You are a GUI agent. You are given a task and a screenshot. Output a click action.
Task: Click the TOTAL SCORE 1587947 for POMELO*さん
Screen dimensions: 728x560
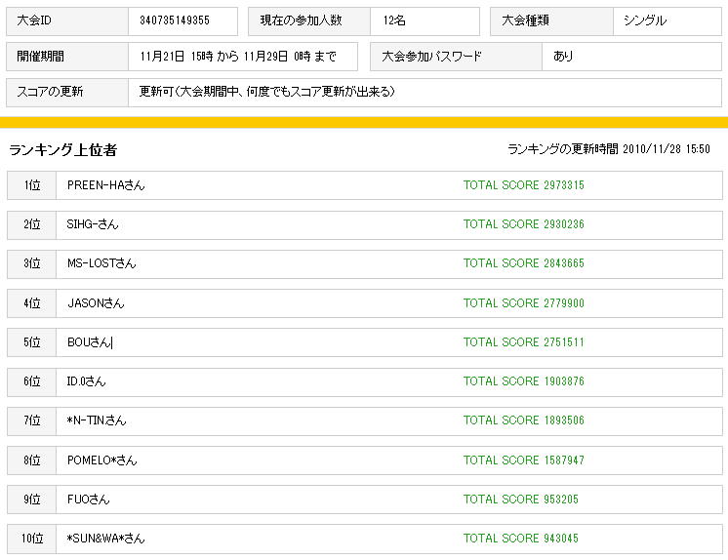523,460
